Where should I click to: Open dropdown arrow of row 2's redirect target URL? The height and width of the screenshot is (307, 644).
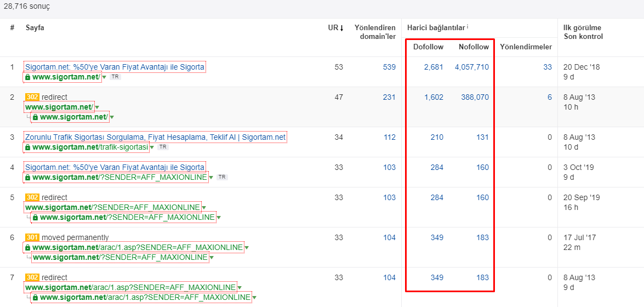click(x=112, y=118)
